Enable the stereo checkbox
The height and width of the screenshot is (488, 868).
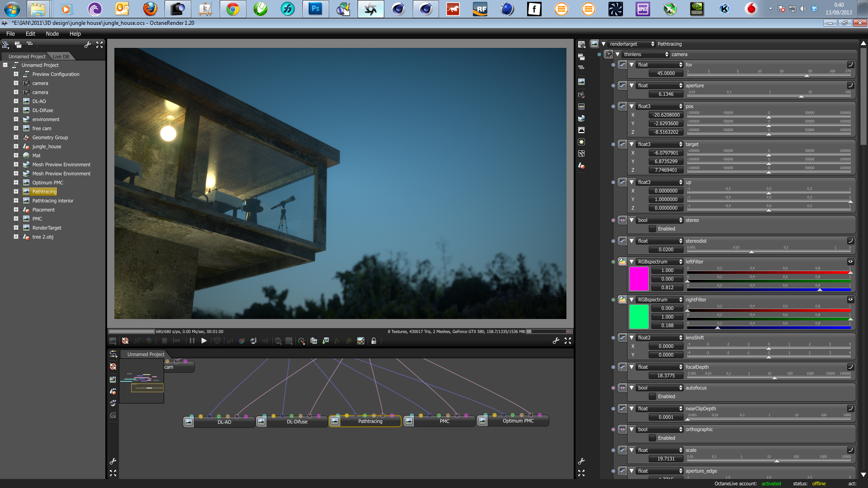(652, 229)
